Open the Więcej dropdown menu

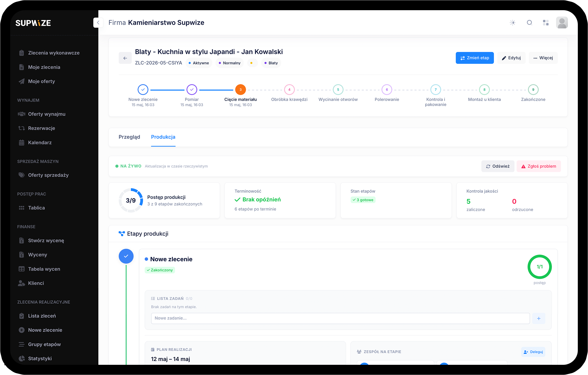[x=543, y=58]
